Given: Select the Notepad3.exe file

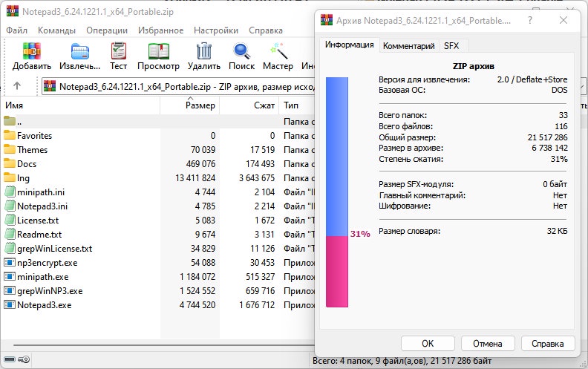Looking at the screenshot, I should click(44, 304).
